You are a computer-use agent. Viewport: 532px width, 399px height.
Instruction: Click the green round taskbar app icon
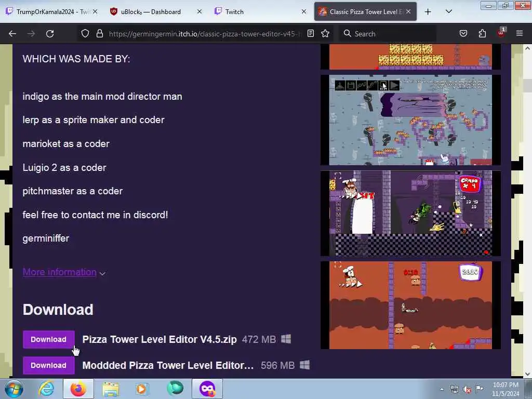point(175,389)
